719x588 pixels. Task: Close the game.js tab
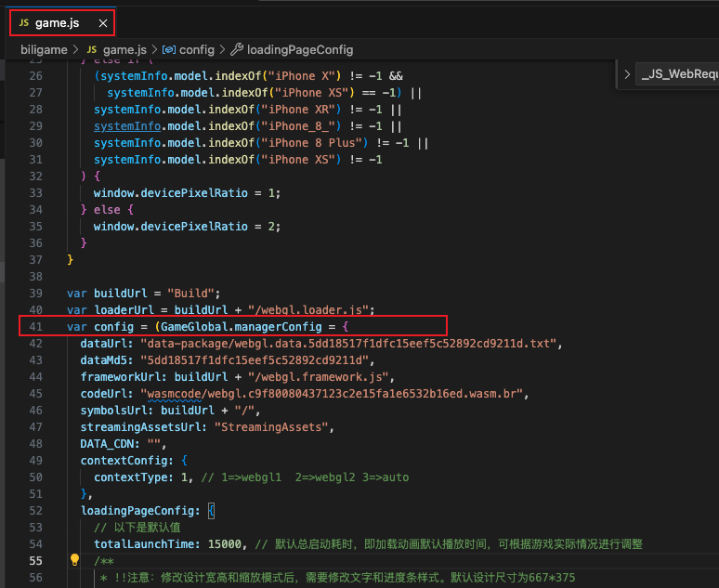coord(103,23)
